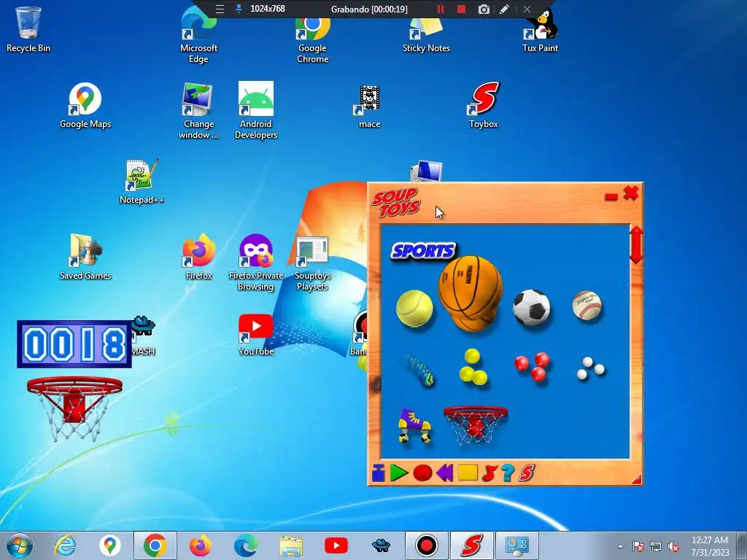This screenshot has width=747, height=560.
Task: Open Google Maps desktop shortcut
Action: pos(85,106)
